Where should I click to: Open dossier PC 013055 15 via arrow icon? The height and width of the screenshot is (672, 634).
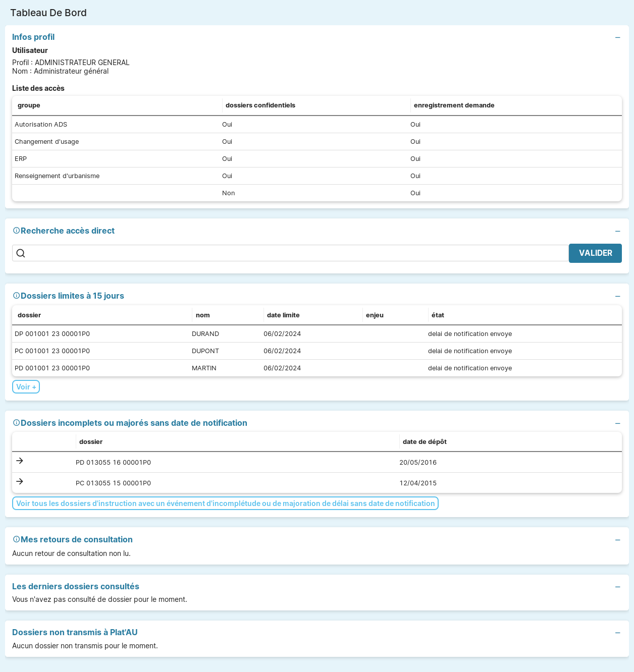pos(20,481)
